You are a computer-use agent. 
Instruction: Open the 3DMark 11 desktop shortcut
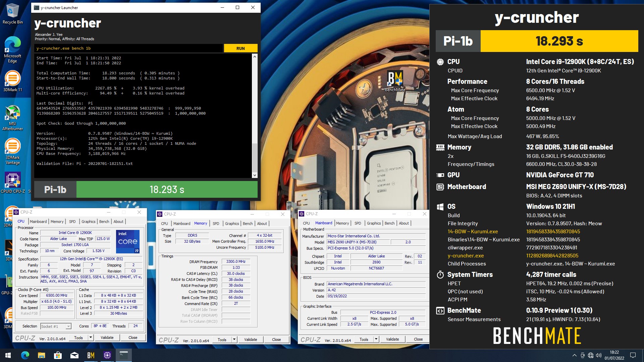point(12,81)
